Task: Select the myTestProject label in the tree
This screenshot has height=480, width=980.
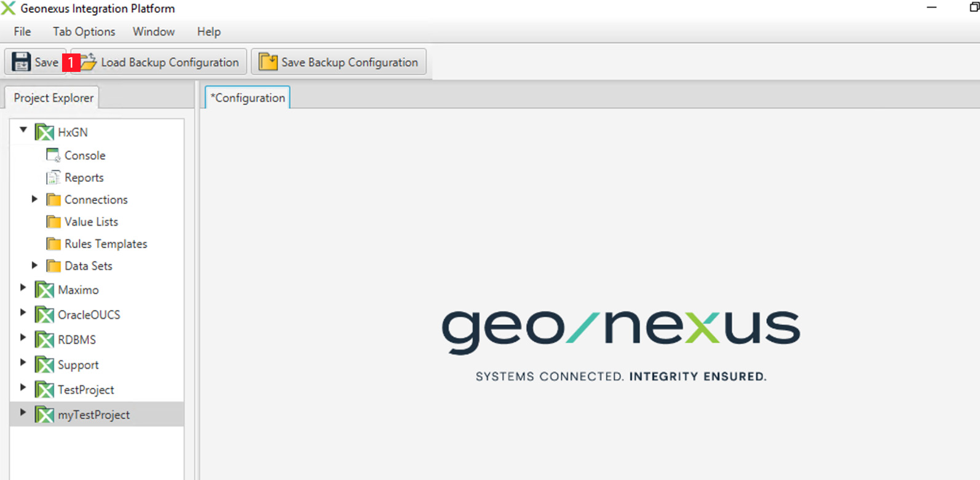Action: (93, 415)
